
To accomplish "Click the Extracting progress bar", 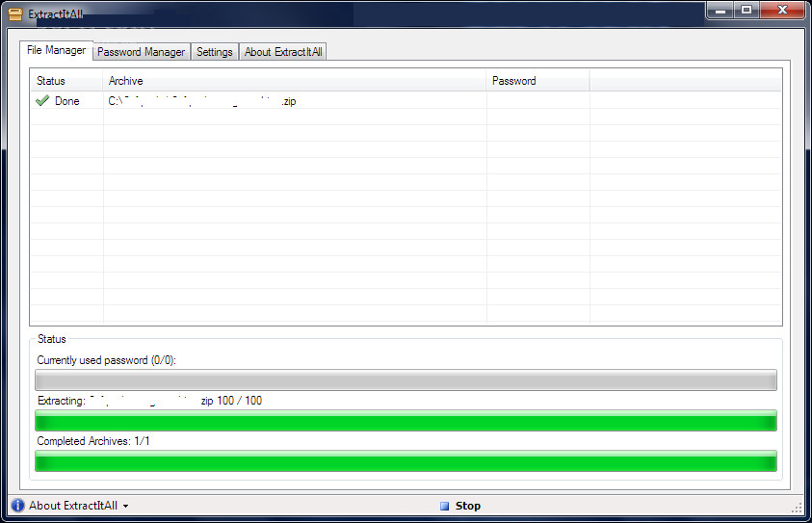I will click(x=406, y=421).
